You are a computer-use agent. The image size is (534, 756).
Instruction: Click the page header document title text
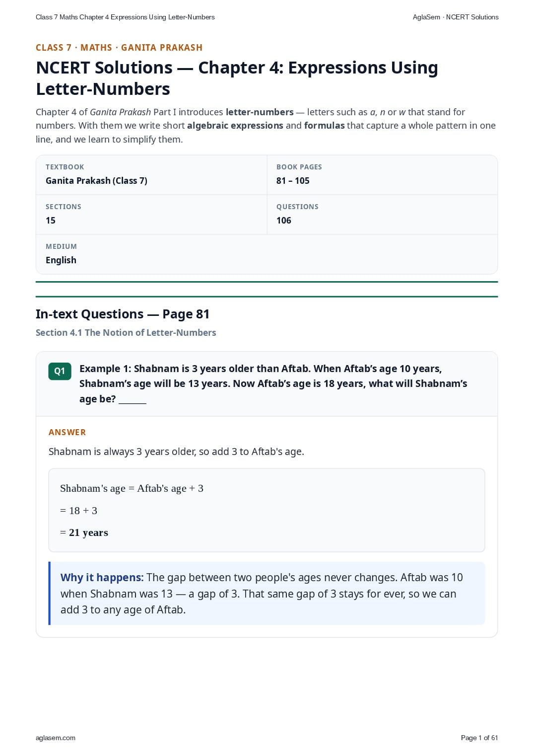(x=125, y=17)
